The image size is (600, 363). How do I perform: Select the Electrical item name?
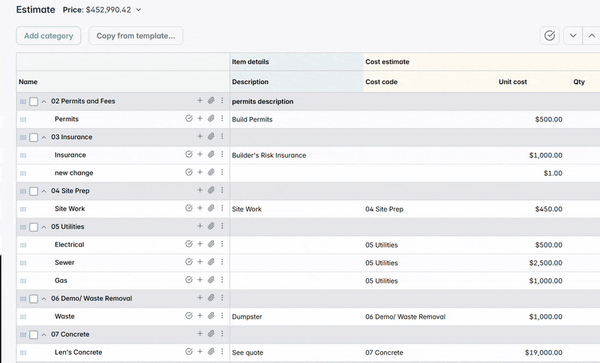coord(69,244)
